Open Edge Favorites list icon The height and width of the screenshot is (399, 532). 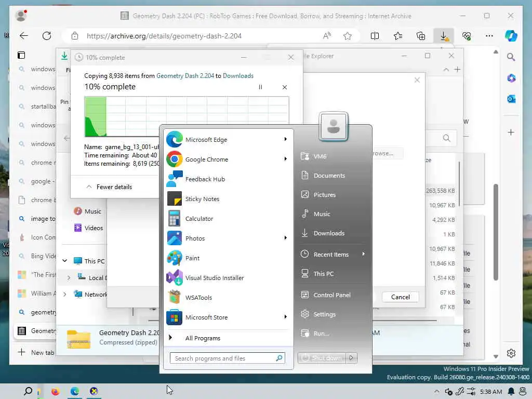pyautogui.click(x=397, y=36)
